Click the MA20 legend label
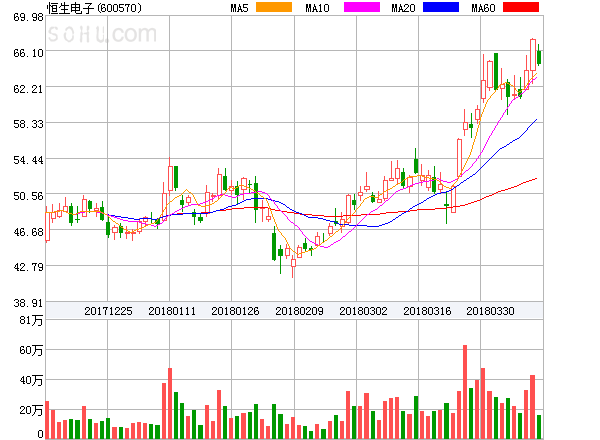This screenshot has width=600, height=440. pyautogui.click(x=403, y=8)
